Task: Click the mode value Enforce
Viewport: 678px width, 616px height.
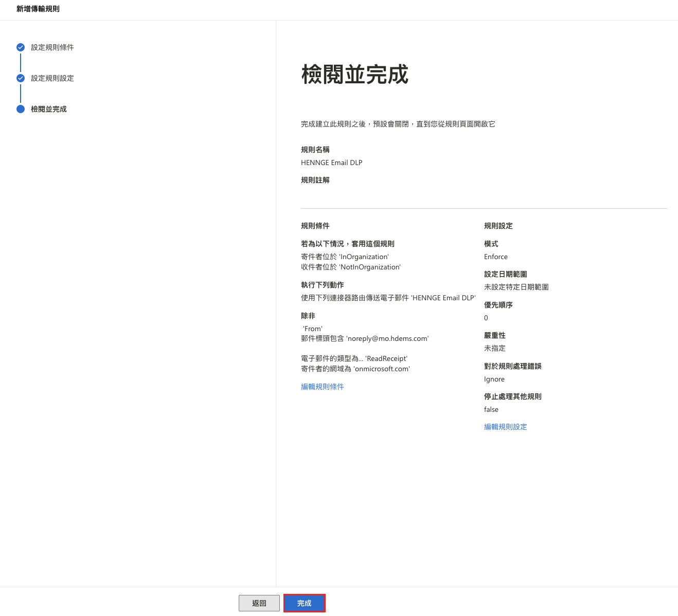Action: pyautogui.click(x=496, y=257)
